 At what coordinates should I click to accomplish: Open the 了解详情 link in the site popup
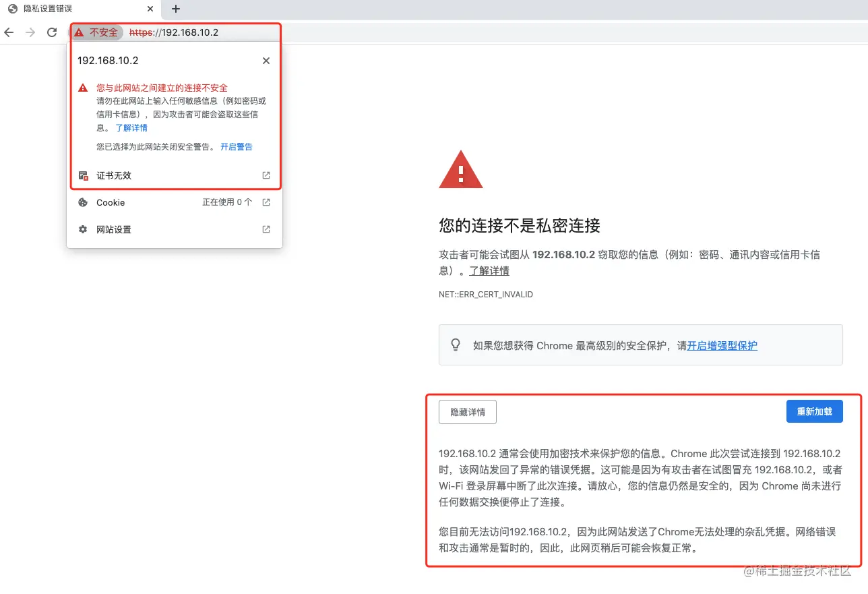(131, 127)
